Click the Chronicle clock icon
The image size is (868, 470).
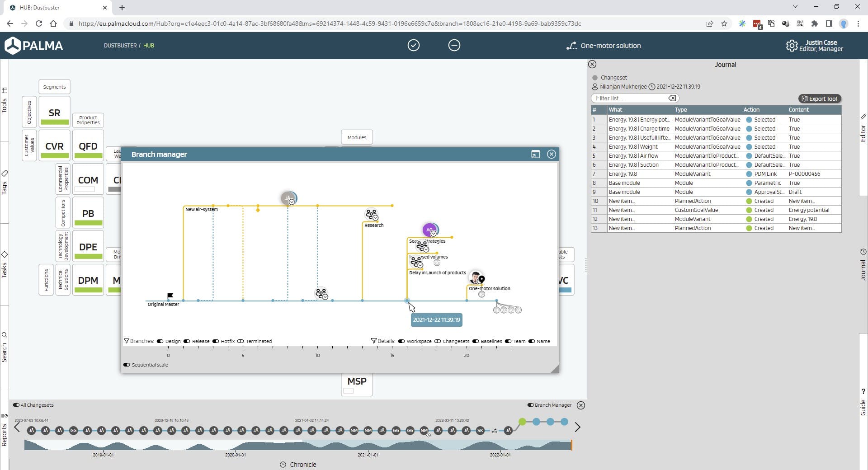pyautogui.click(x=283, y=465)
